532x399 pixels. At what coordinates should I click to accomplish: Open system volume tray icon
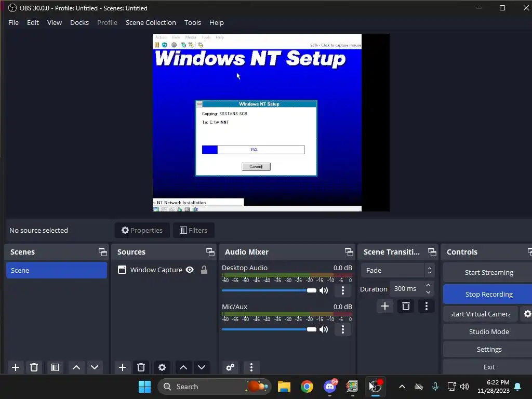[464, 387]
